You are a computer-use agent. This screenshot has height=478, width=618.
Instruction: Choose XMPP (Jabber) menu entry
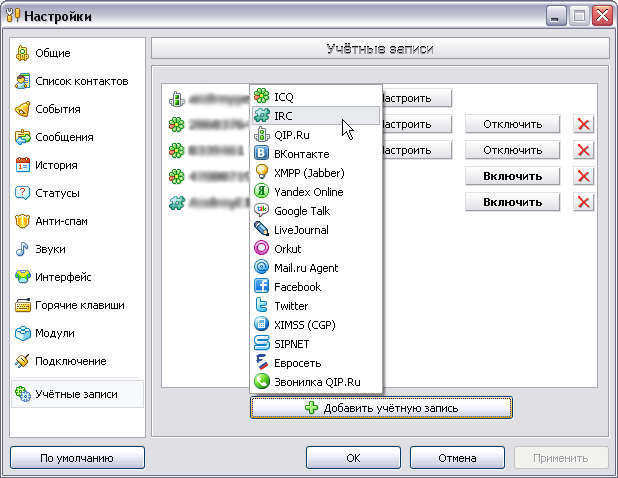316,172
